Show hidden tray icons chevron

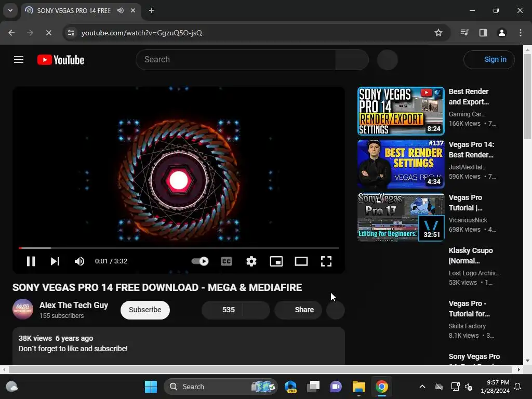[x=422, y=387]
